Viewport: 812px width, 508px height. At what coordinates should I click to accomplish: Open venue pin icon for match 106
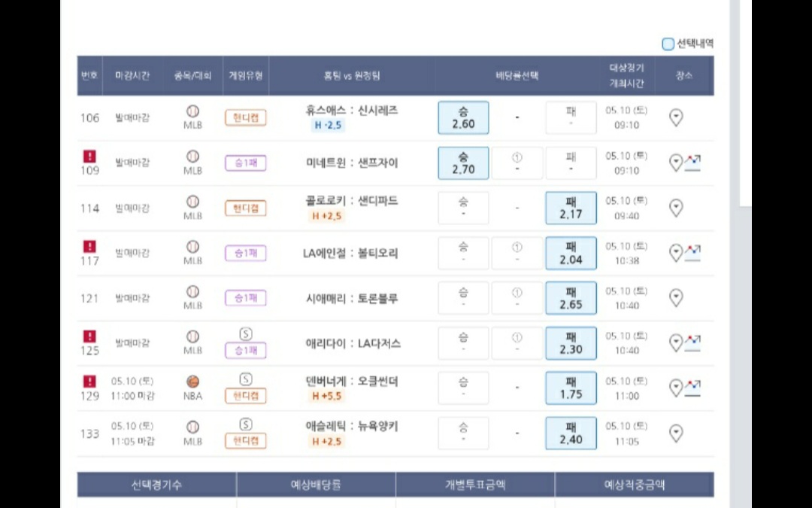point(676,118)
